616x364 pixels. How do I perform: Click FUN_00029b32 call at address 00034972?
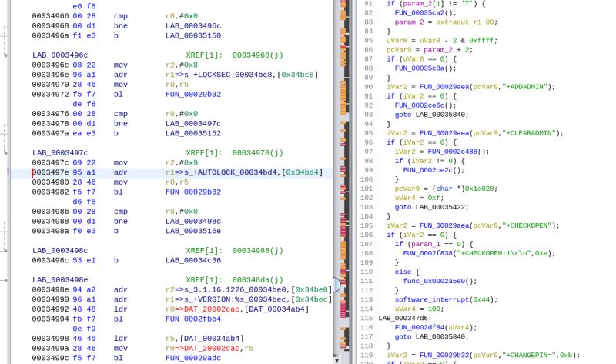click(193, 94)
